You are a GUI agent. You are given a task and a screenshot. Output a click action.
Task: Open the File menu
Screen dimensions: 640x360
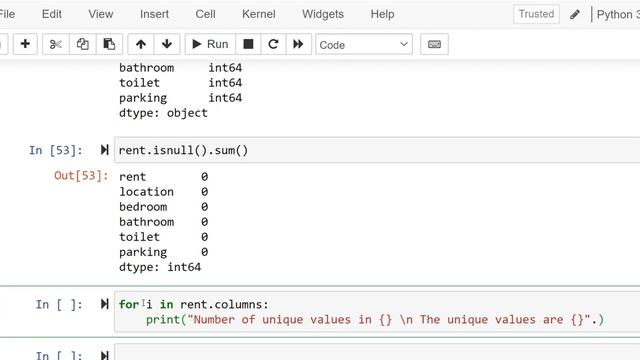7,14
